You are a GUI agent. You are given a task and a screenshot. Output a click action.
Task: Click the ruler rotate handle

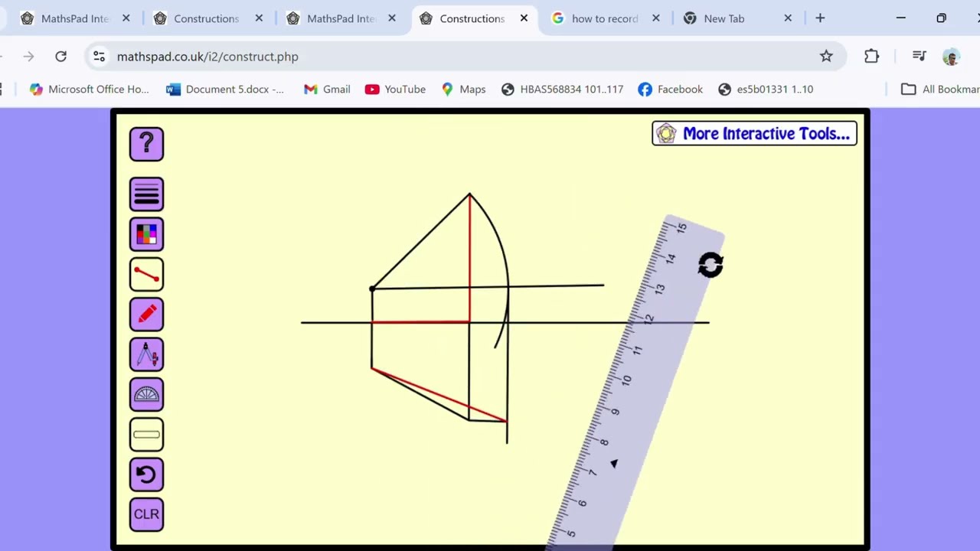point(710,265)
